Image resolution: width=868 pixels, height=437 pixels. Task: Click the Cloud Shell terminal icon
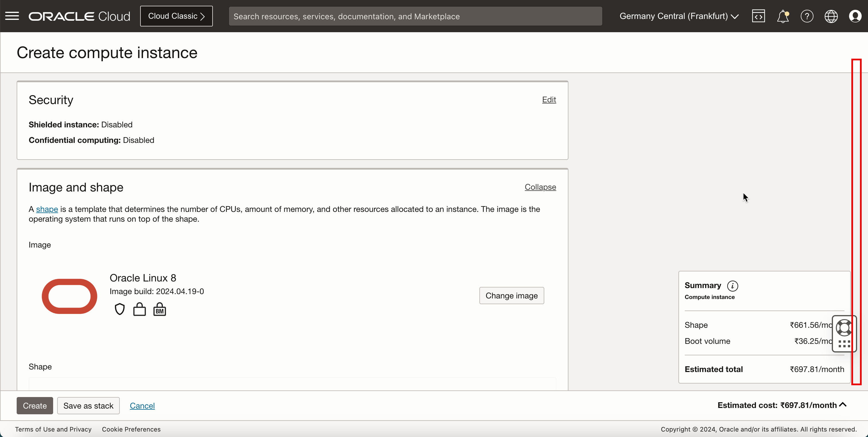pyautogui.click(x=758, y=16)
